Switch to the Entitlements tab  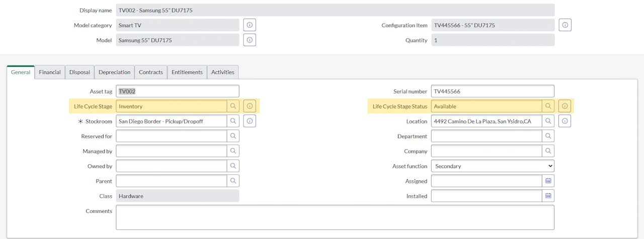(x=187, y=72)
